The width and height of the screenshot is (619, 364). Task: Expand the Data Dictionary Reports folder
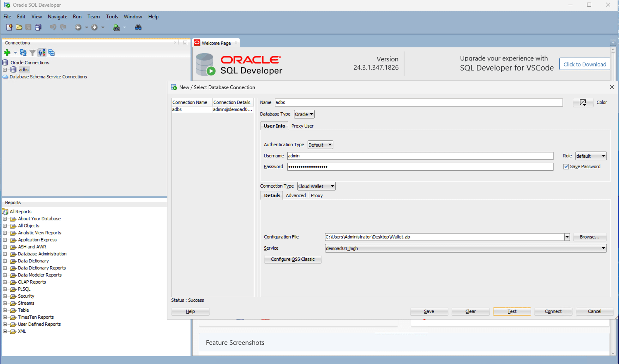click(5, 268)
